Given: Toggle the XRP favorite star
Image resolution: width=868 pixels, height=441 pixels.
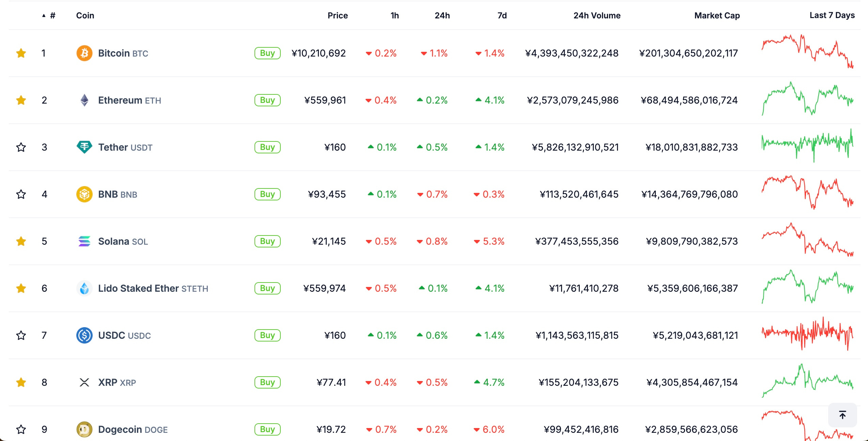Looking at the screenshot, I should coord(21,382).
